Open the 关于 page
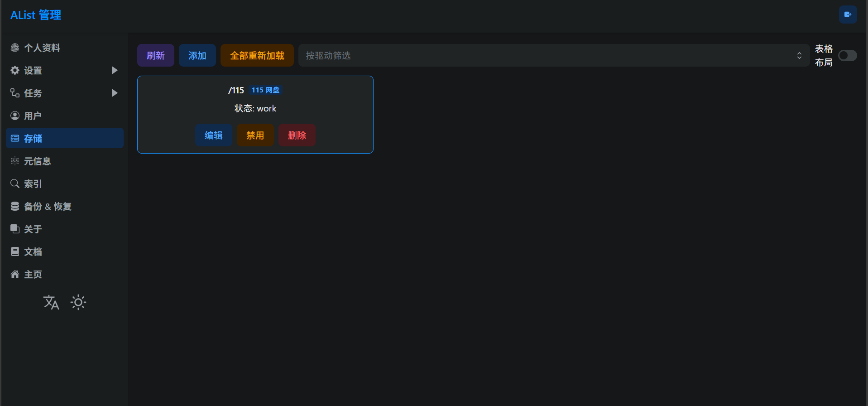 (x=65, y=229)
